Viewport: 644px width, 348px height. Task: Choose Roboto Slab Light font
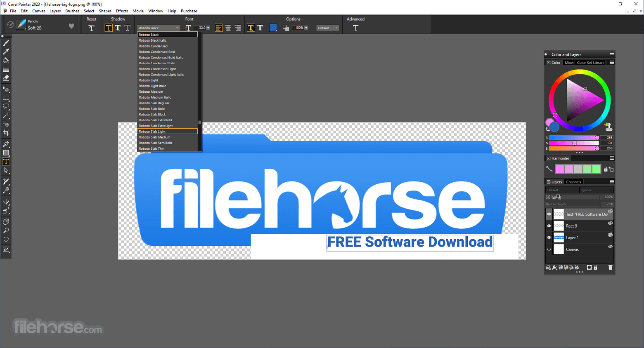click(x=168, y=132)
